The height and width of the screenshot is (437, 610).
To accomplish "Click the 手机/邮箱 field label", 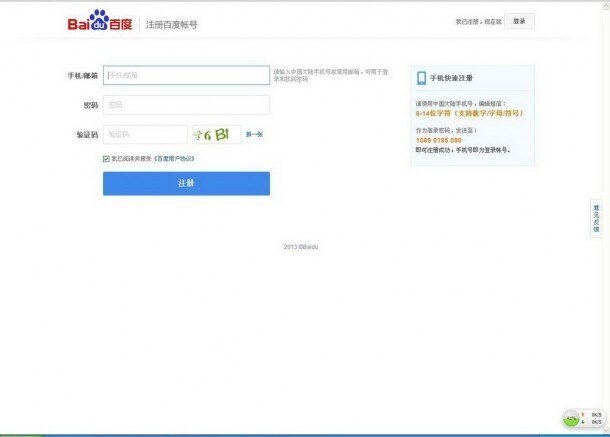I will click(x=82, y=76).
